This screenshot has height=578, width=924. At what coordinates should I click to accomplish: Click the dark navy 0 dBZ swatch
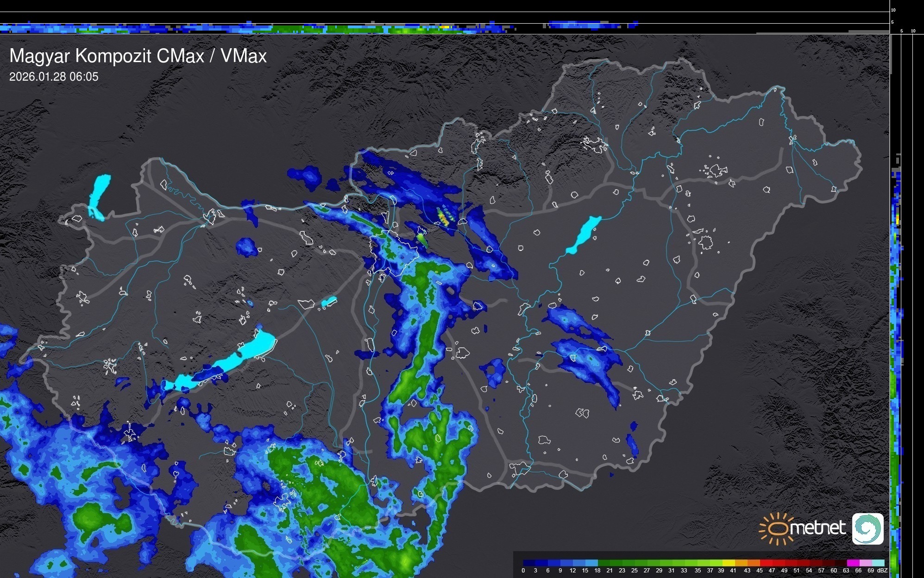click(x=529, y=563)
